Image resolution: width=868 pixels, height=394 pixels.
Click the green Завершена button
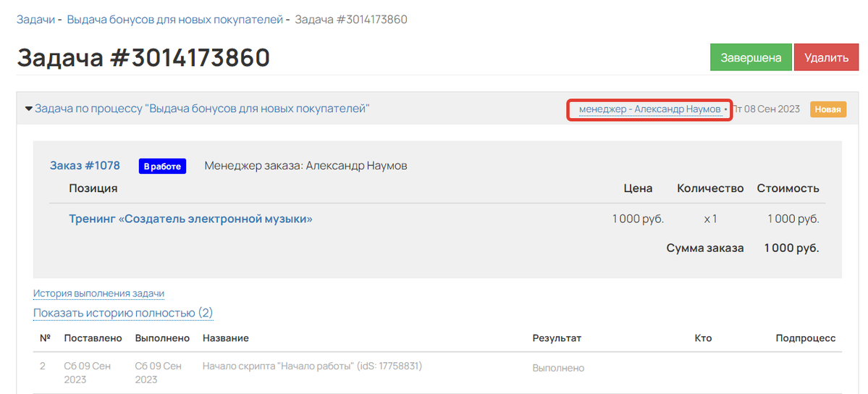coord(751,57)
